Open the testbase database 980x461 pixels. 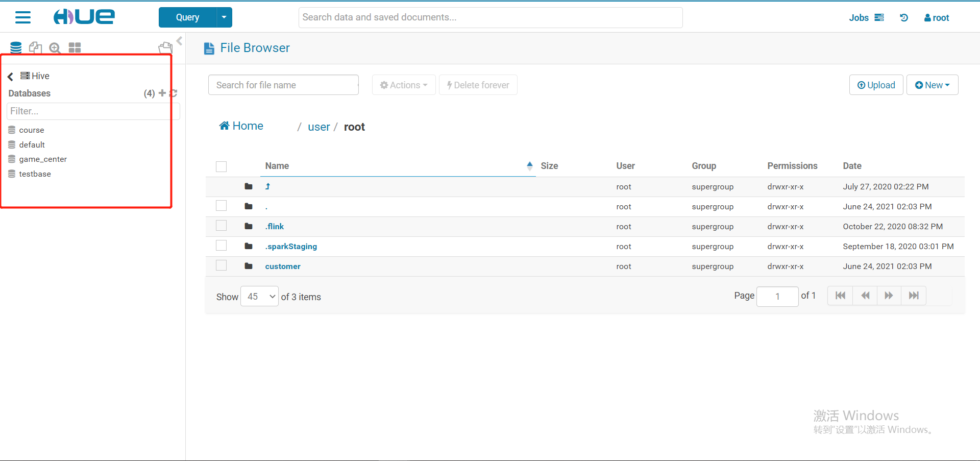coord(35,174)
